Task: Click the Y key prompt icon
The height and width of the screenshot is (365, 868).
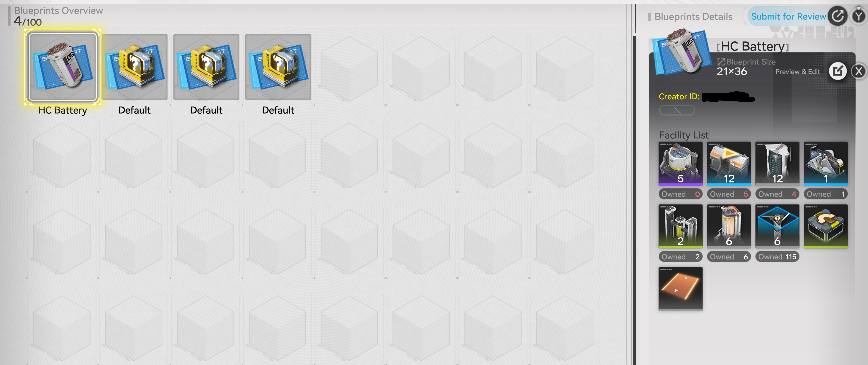Action: pyautogui.click(x=859, y=16)
